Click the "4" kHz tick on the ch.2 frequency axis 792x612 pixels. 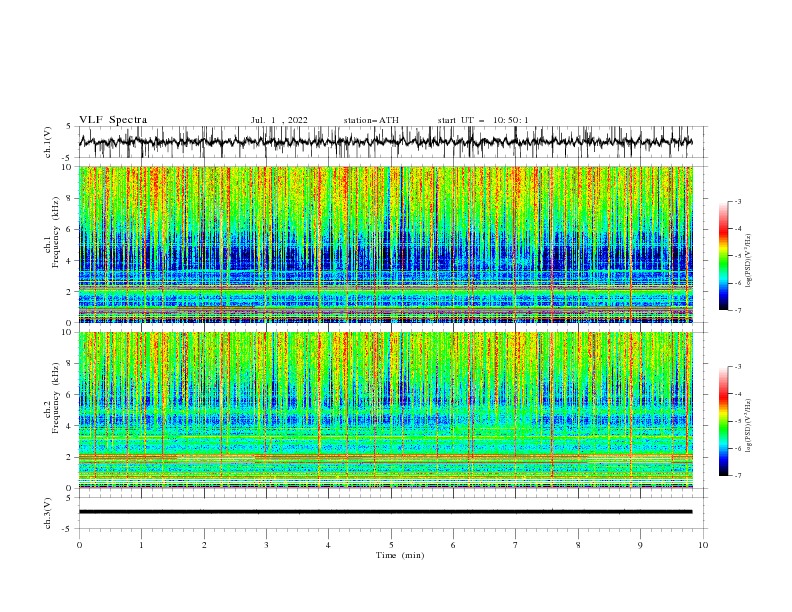point(69,426)
